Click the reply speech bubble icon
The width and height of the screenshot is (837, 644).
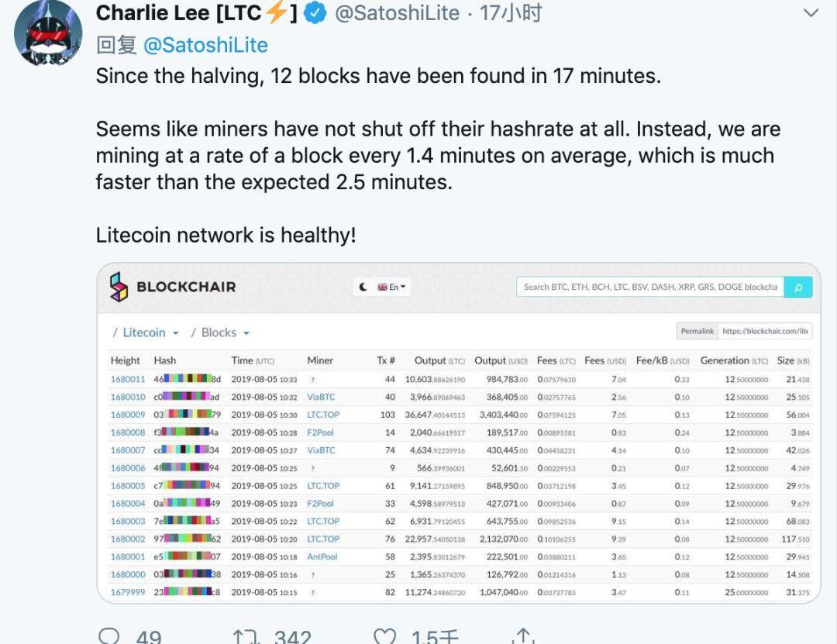tap(109, 636)
